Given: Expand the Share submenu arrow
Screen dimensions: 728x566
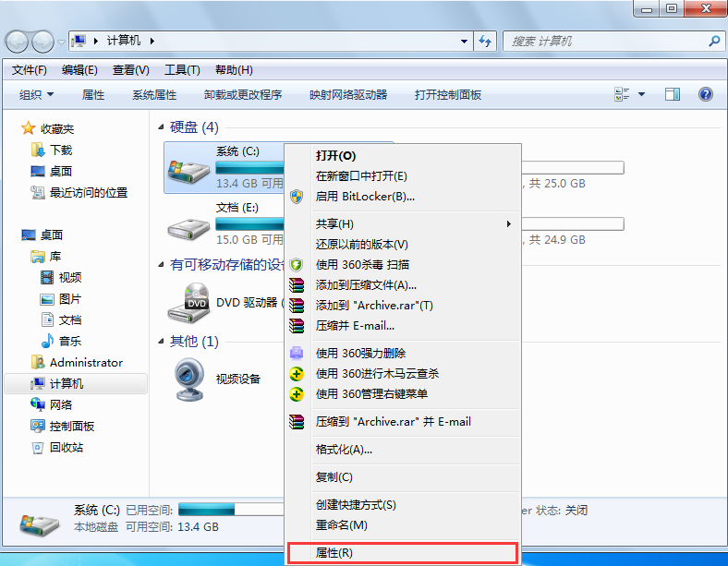Looking at the screenshot, I should coord(508,223).
